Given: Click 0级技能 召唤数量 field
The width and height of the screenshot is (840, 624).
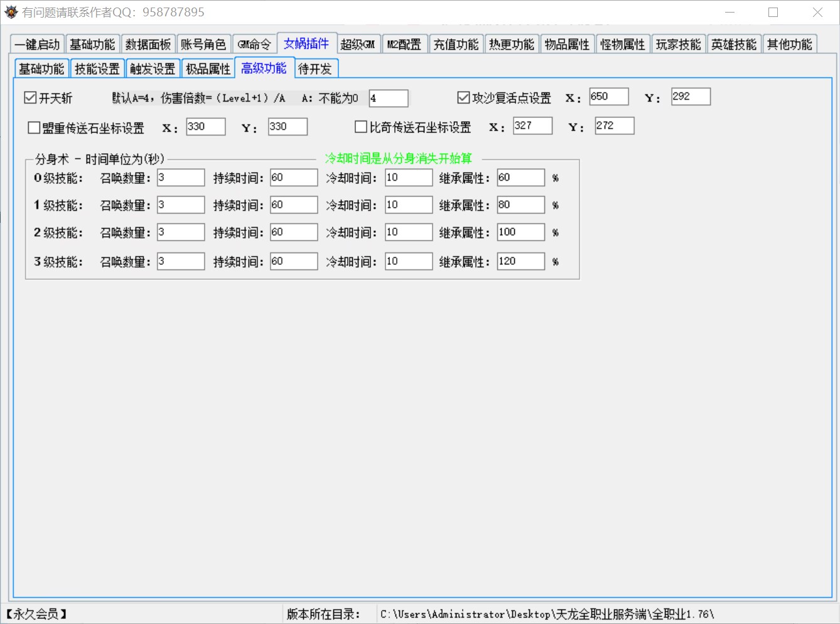Looking at the screenshot, I should pos(181,178).
